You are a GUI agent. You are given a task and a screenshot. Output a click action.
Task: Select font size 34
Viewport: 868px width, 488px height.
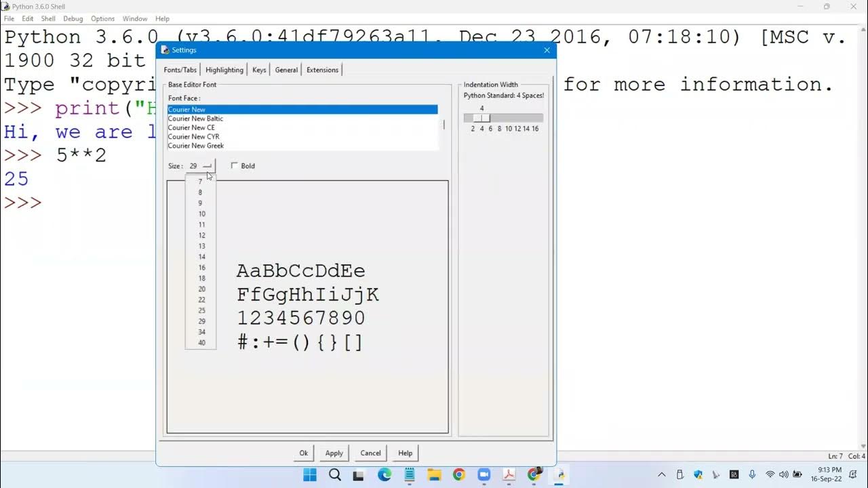click(x=201, y=332)
